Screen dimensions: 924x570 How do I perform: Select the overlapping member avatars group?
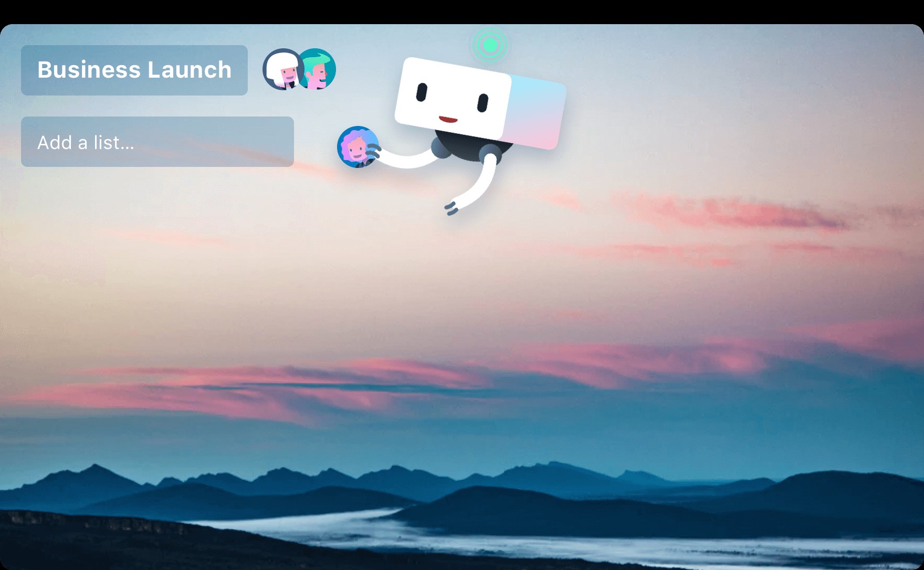(298, 70)
